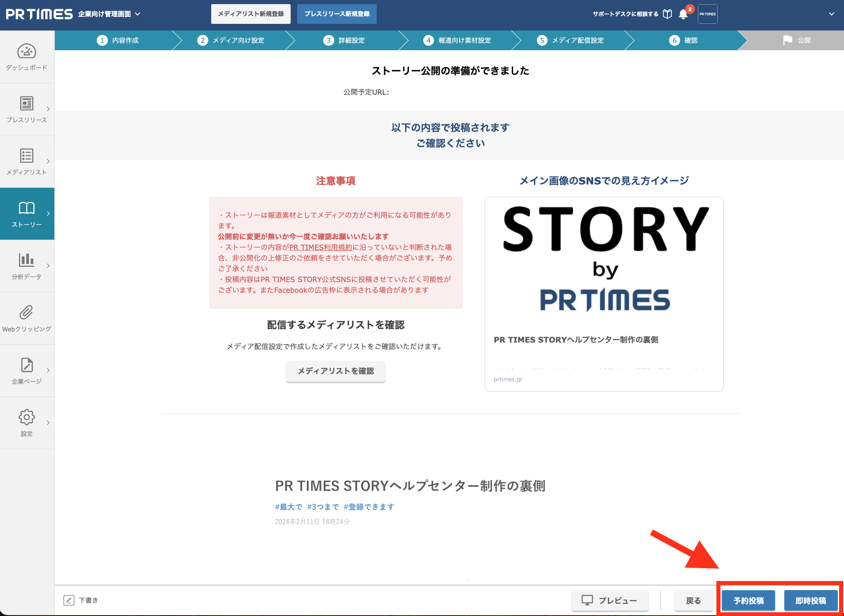Click the SNS card title text
Image resolution: width=844 pixels, height=616 pixels.
tap(576, 340)
